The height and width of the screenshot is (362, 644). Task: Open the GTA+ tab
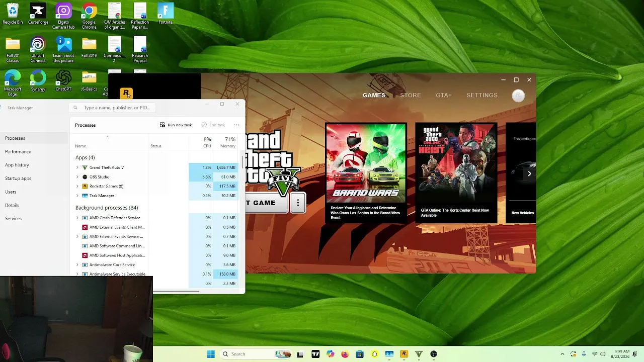444,96
